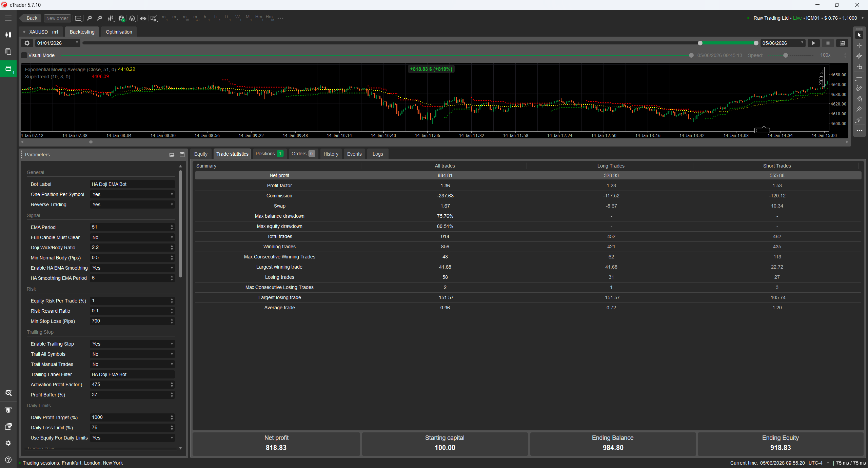Open the History tab
868x468 pixels.
click(x=331, y=154)
